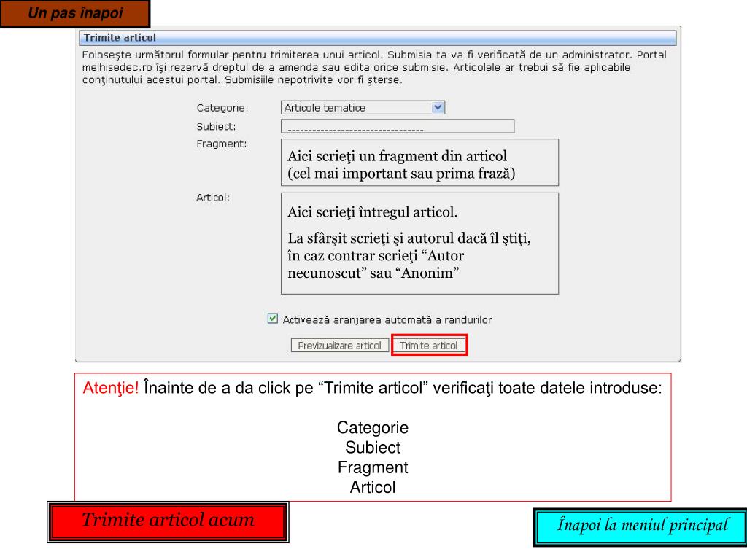Click the red 'Atenţie!' warning text

111,388
